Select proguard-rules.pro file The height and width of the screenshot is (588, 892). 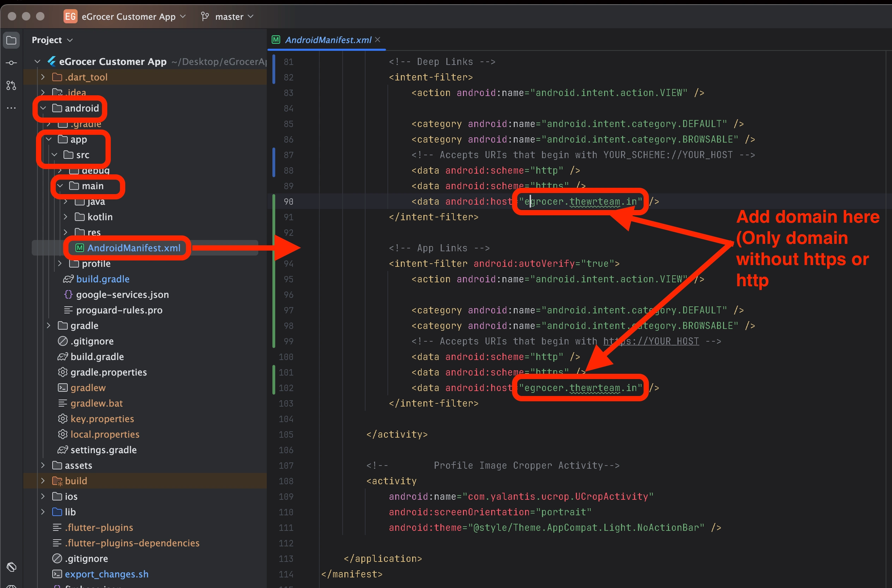click(x=119, y=310)
